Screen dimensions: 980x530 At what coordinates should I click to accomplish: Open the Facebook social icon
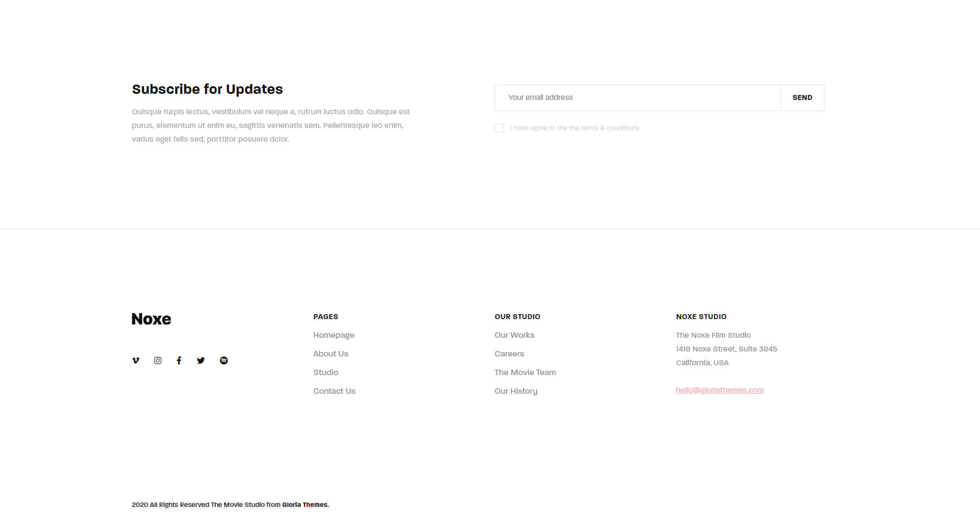coord(179,360)
